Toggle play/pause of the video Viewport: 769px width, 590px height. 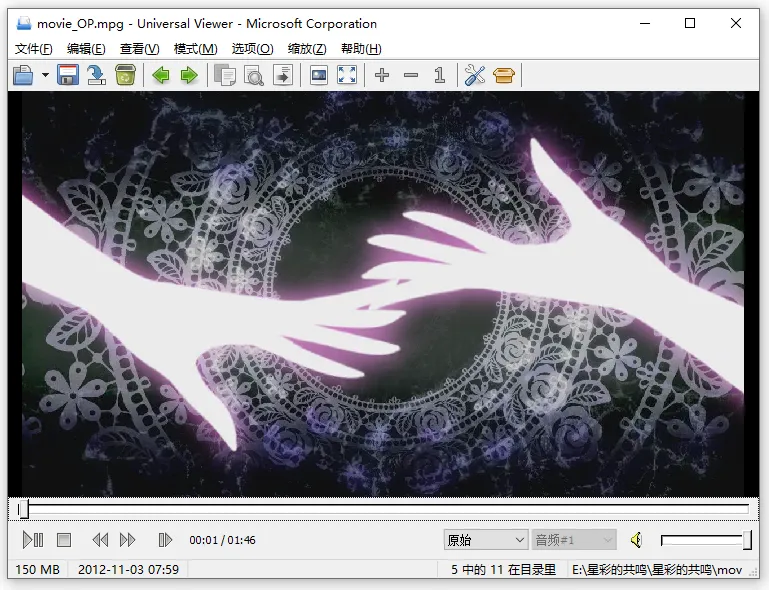coord(33,540)
